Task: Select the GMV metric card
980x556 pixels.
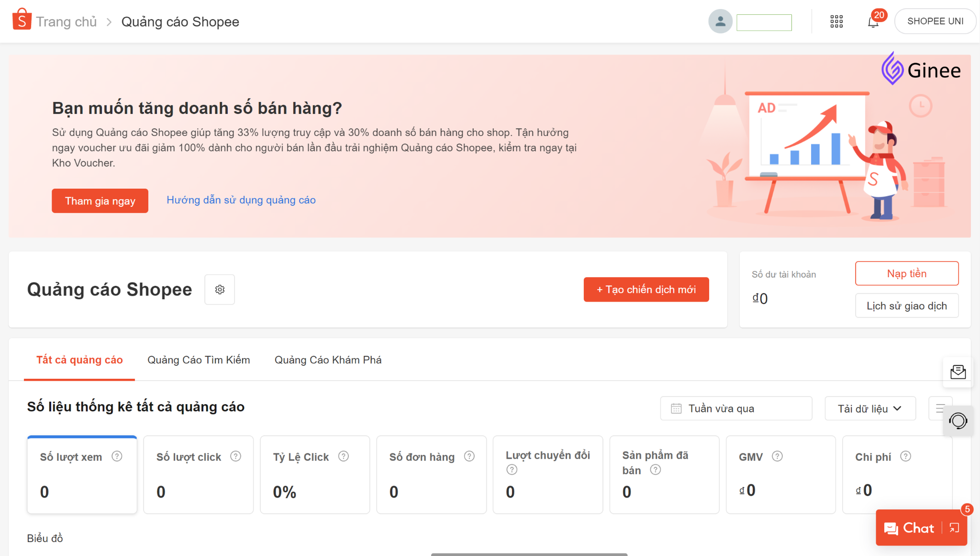Action: [x=781, y=475]
